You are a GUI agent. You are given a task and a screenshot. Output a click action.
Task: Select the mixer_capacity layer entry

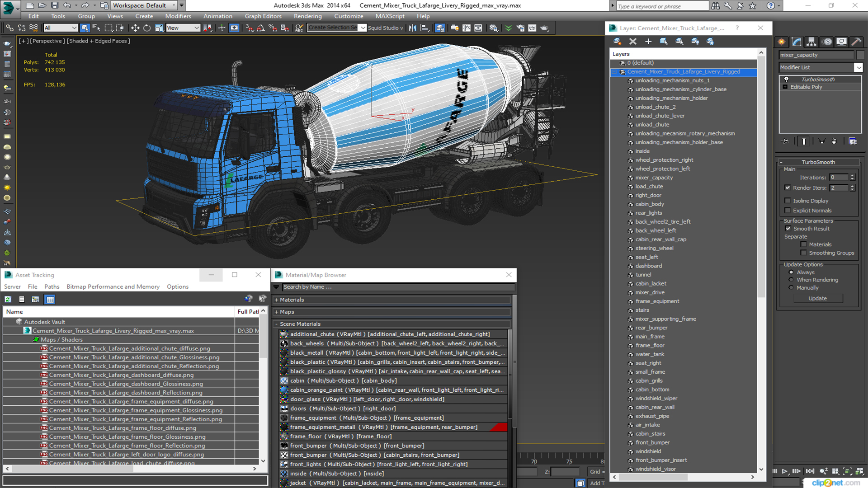(x=654, y=178)
